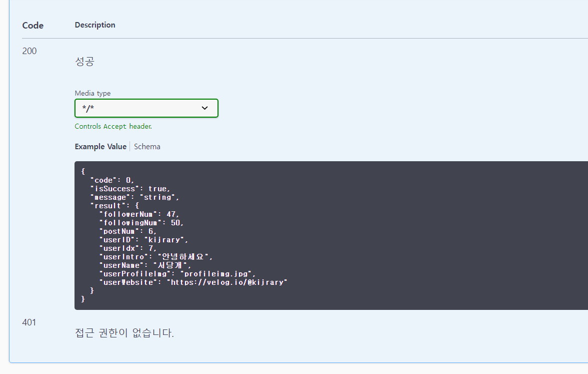
Task: Click the Code column header
Action: (x=32, y=25)
